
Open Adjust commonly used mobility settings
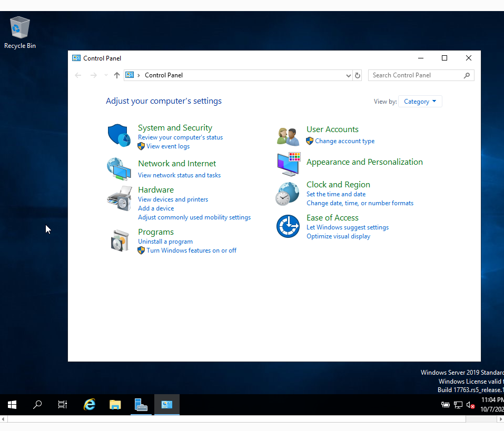coord(194,217)
